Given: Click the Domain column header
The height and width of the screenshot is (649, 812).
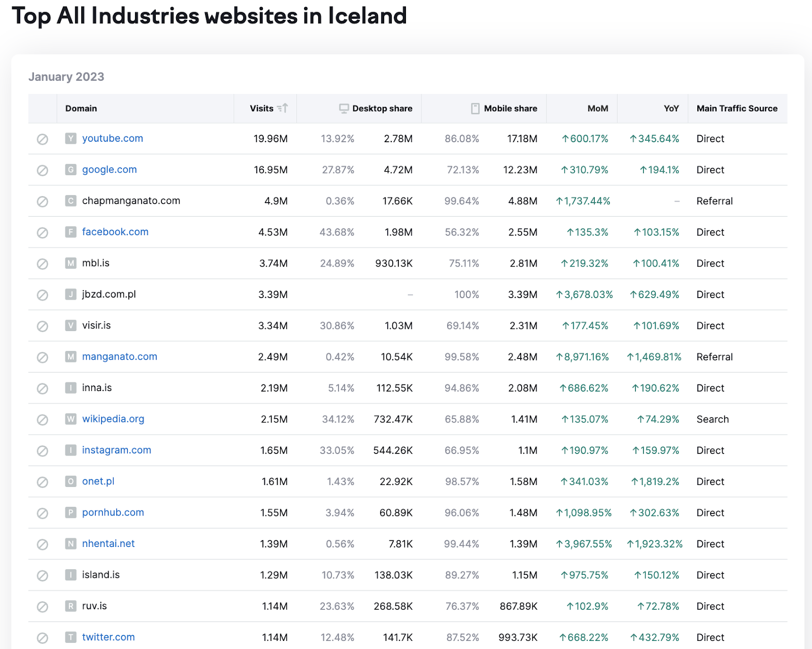Looking at the screenshot, I should click(81, 109).
